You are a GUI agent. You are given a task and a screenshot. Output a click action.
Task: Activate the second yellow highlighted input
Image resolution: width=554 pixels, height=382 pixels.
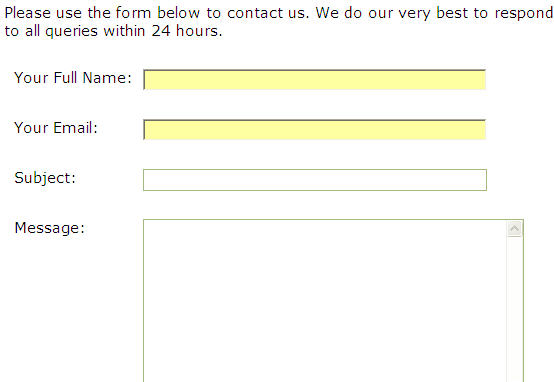click(x=314, y=130)
